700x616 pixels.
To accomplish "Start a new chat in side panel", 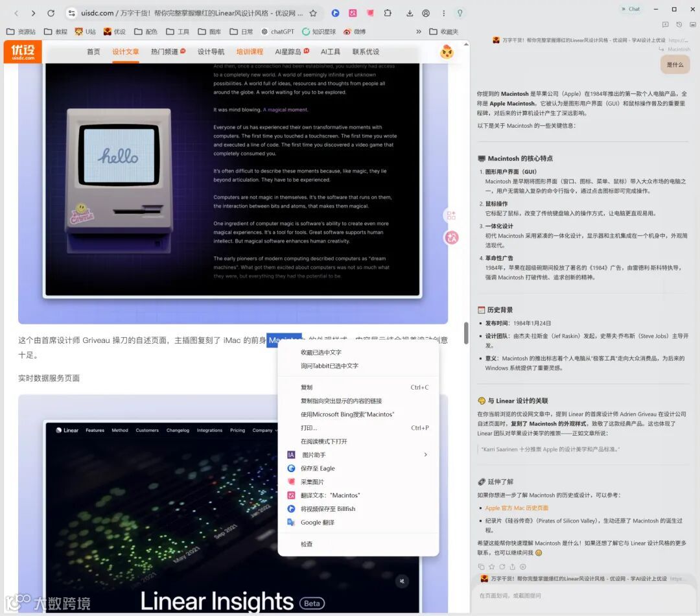I will click(x=665, y=25).
